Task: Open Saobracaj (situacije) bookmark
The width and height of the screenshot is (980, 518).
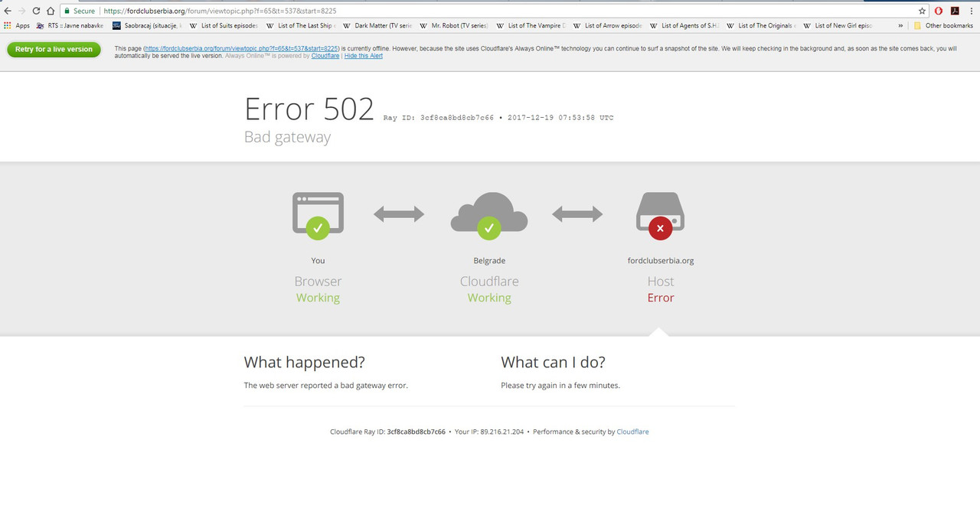Action: [147, 25]
